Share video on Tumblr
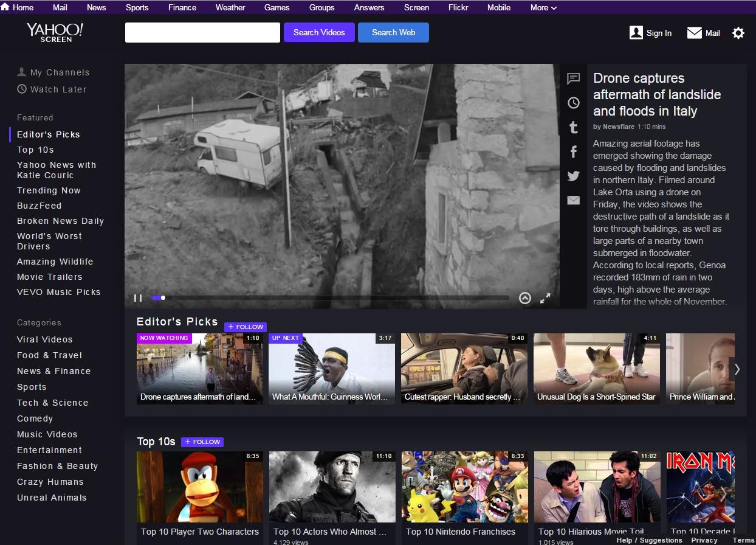 click(x=573, y=127)
